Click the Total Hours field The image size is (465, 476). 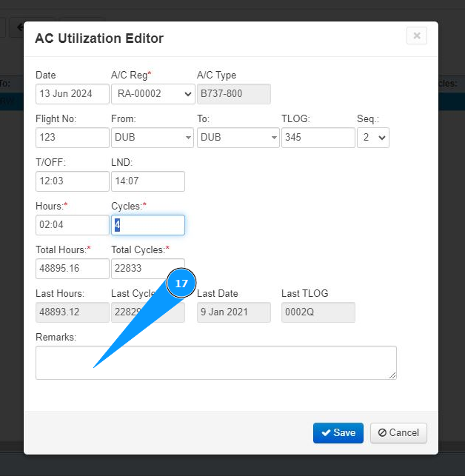point(72,269)
